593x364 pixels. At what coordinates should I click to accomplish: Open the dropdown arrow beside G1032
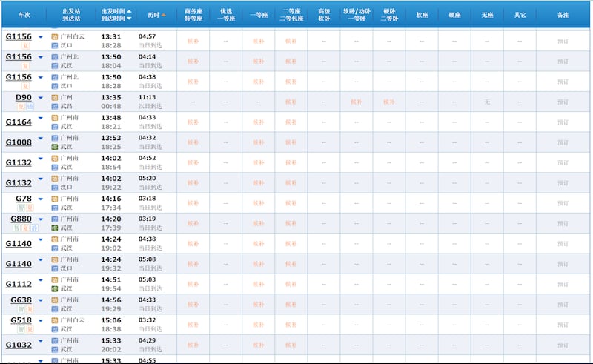pos(41,342)
